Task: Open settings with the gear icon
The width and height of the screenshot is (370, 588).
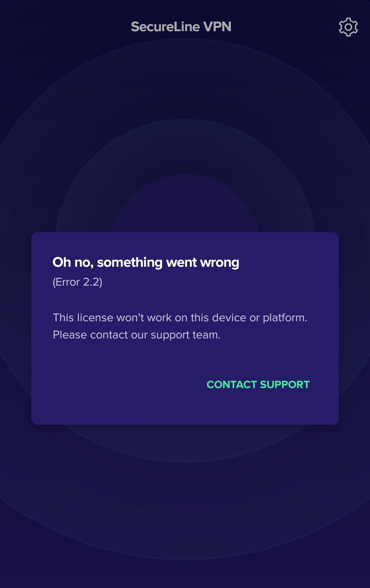Action: (x=348, y=27)
